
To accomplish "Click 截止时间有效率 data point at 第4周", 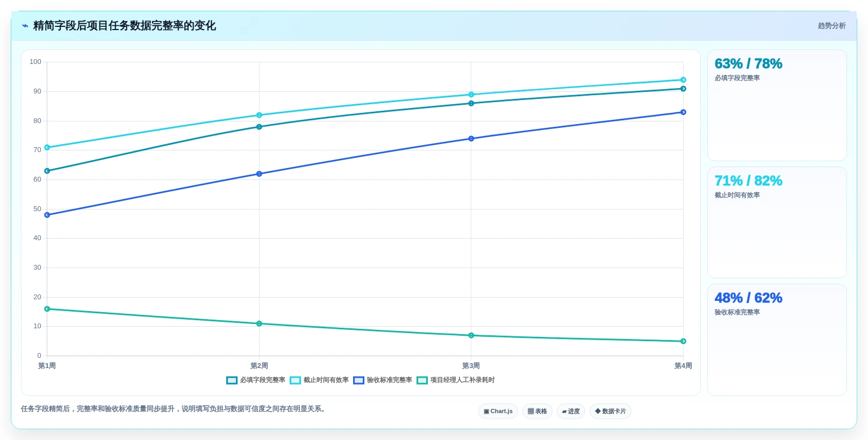I will [683, 80].
